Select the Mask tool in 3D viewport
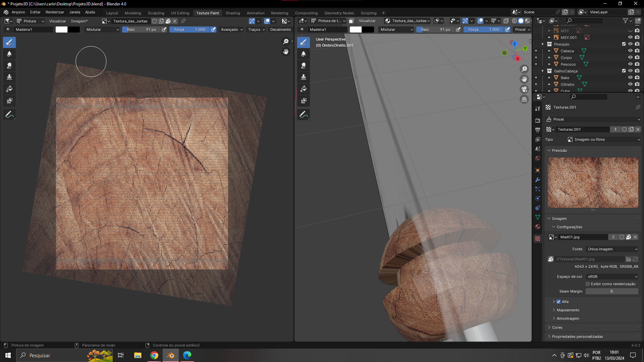The height and width of the screenshot is (362, 644). (304, 101)
